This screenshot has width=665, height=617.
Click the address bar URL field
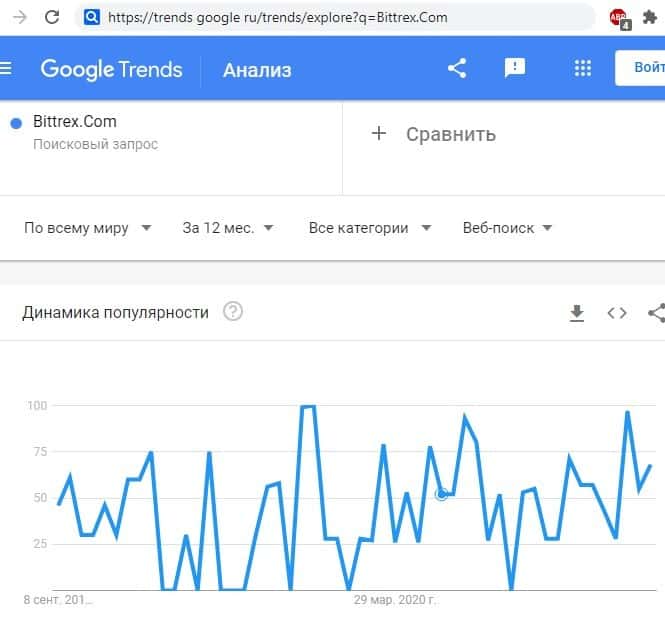[340, 17]
